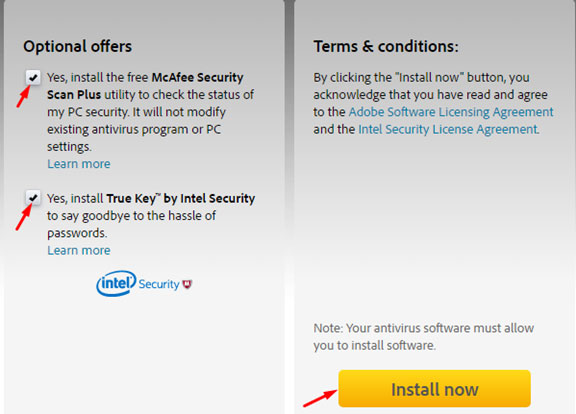Click the Security word in Intel logo
Viewport: 576px width, 414px height.
tap(159, 284)
